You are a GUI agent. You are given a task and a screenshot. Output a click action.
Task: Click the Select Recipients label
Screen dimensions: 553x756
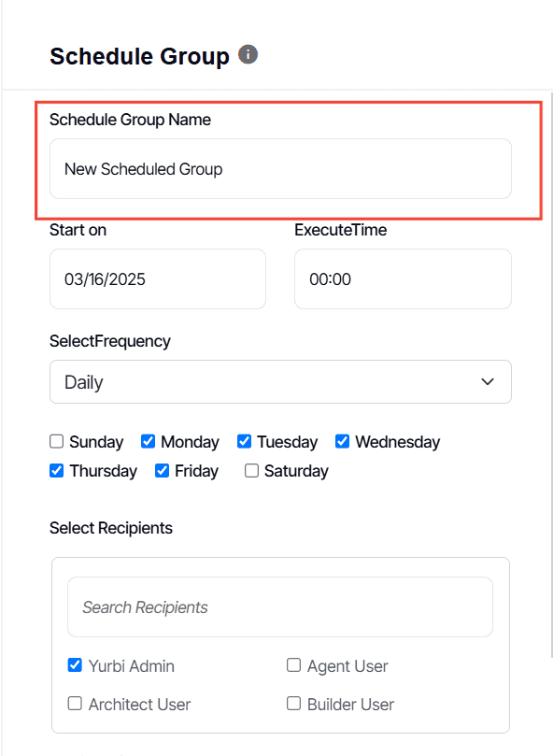click(x=110, y=528)
